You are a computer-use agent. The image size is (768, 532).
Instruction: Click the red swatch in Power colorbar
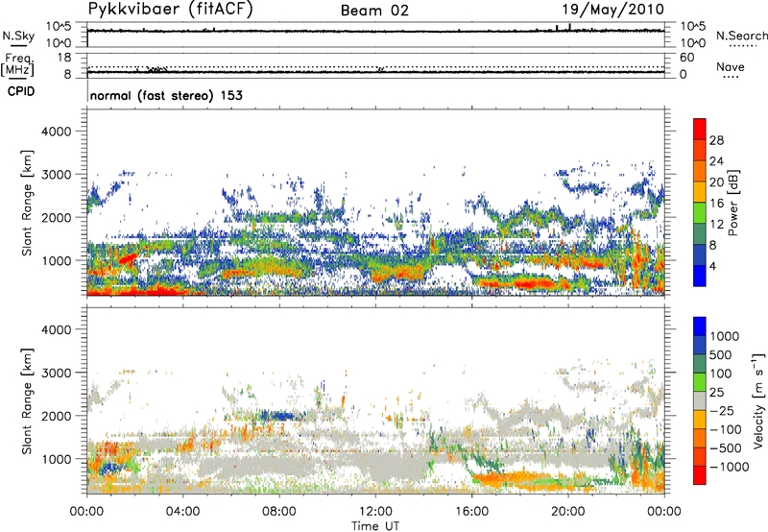click(x=700, y=129)
